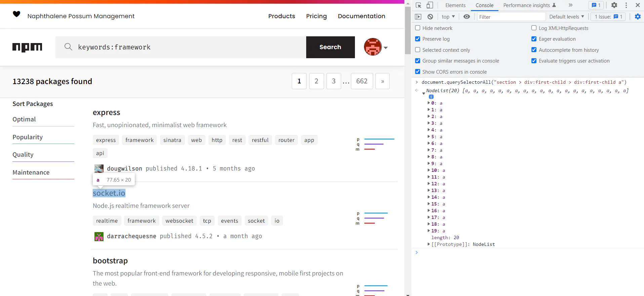Open the Products menu
The height and width of the screenshot is (296, 644).
(282, 16)
